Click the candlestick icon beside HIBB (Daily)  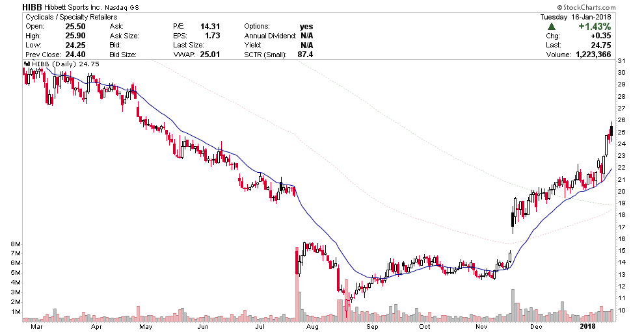pyautogui.click(x=27, y=64)
